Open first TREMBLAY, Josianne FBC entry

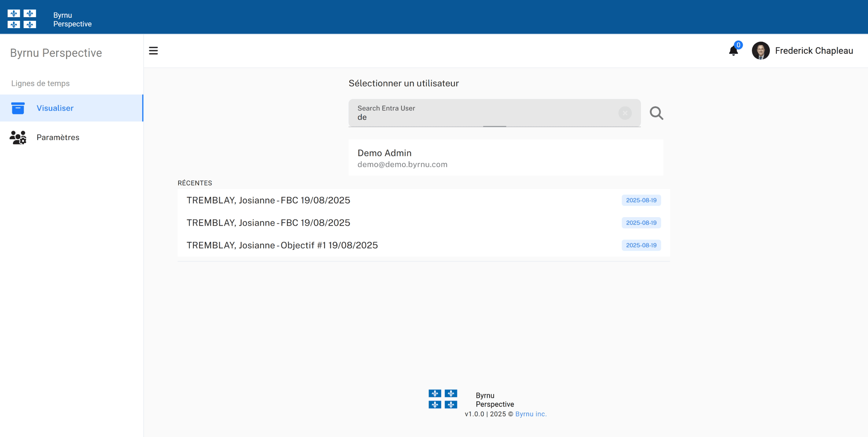[268, 200]
